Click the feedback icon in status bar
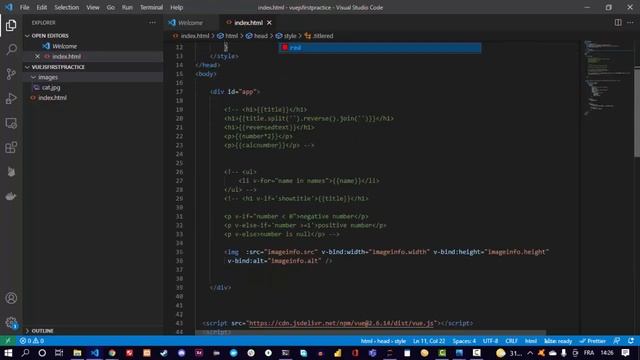Image resolution: width=640 pixels, height=360 pixels. point(617,341)
